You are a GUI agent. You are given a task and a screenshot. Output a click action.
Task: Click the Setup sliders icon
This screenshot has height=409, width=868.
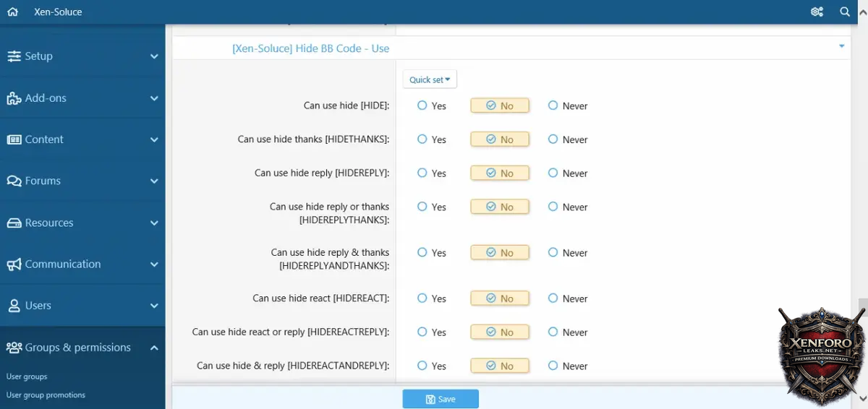tap(14, 56)
